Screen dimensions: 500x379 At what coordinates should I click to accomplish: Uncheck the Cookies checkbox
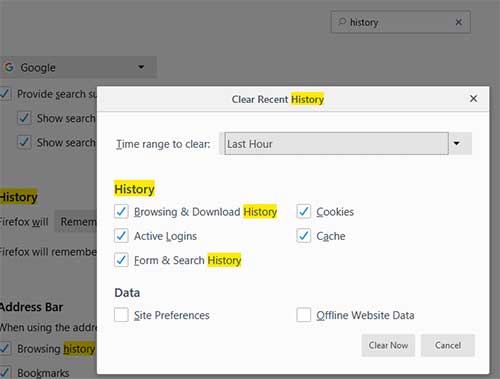pyautogui.click(x=303, y=212)
